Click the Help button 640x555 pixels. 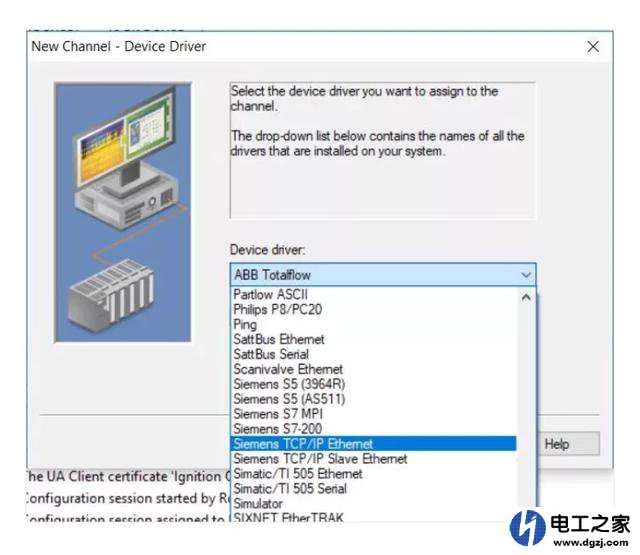569,444
